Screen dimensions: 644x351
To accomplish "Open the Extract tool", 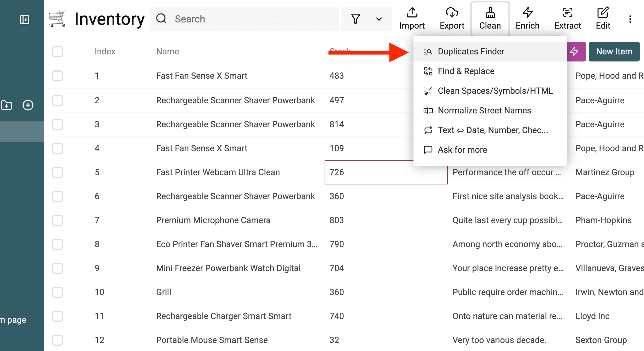I will (x=567, y=18).
